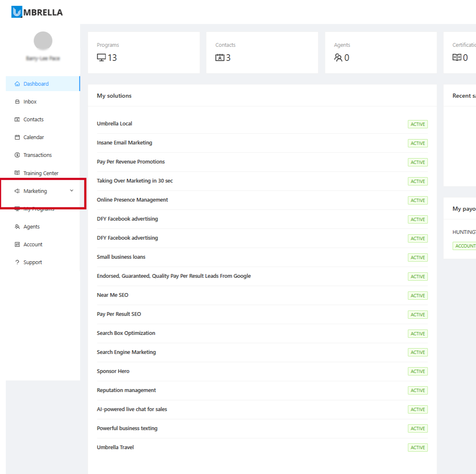Click ACTIVE badge for Near Me SEO

[x=418, y=296]
